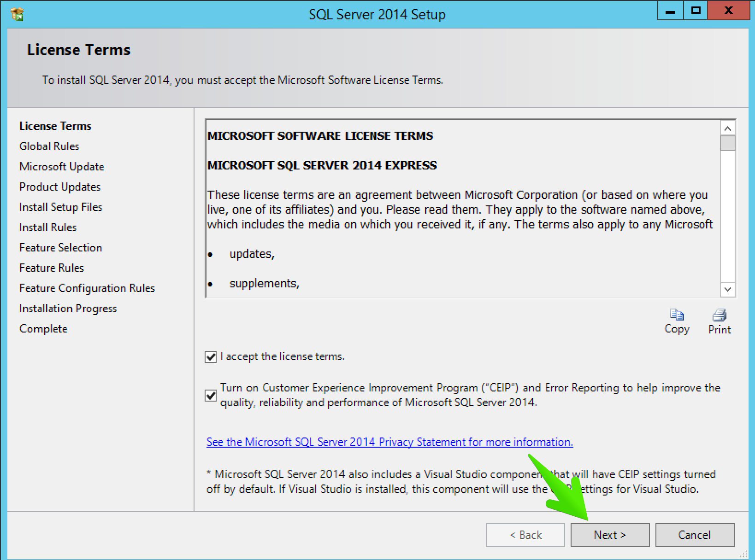Select License Terms step in sidebar

point(55,126)
